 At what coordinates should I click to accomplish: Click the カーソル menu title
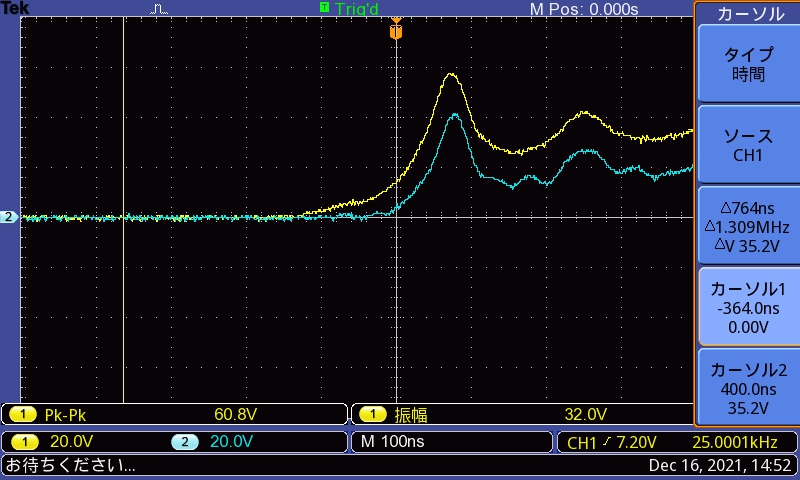click(x=751, y=14)
